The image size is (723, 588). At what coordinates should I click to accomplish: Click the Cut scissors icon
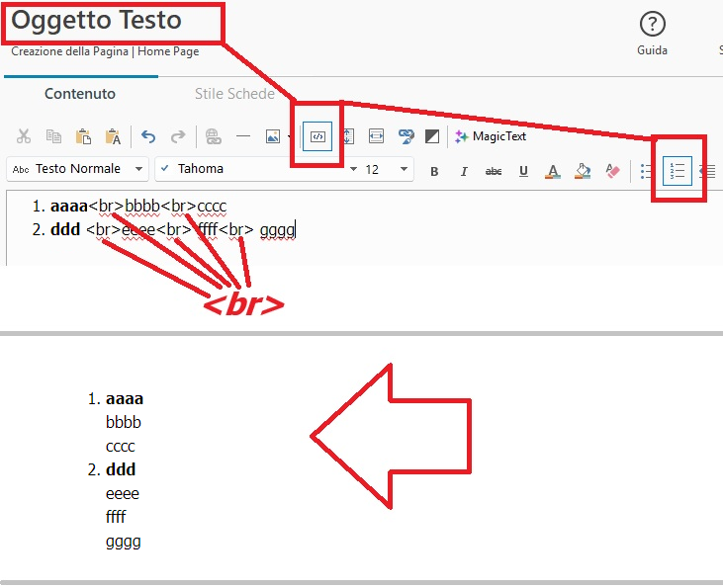(x=24, y=136)
